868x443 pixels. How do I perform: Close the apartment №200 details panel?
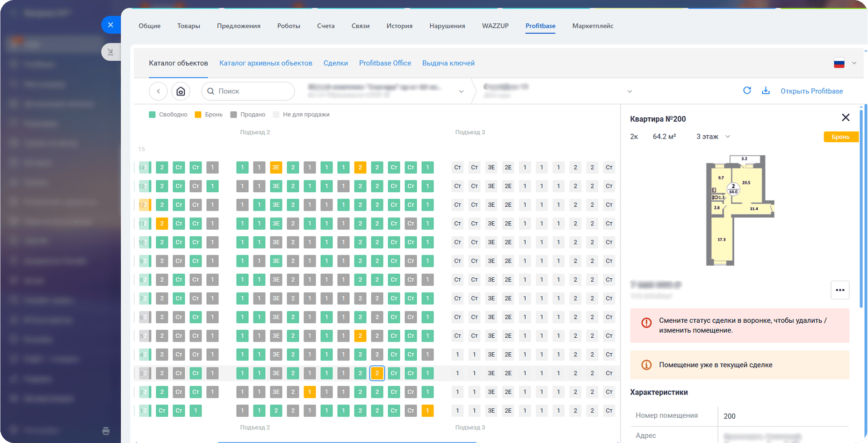tap(846, 117)
